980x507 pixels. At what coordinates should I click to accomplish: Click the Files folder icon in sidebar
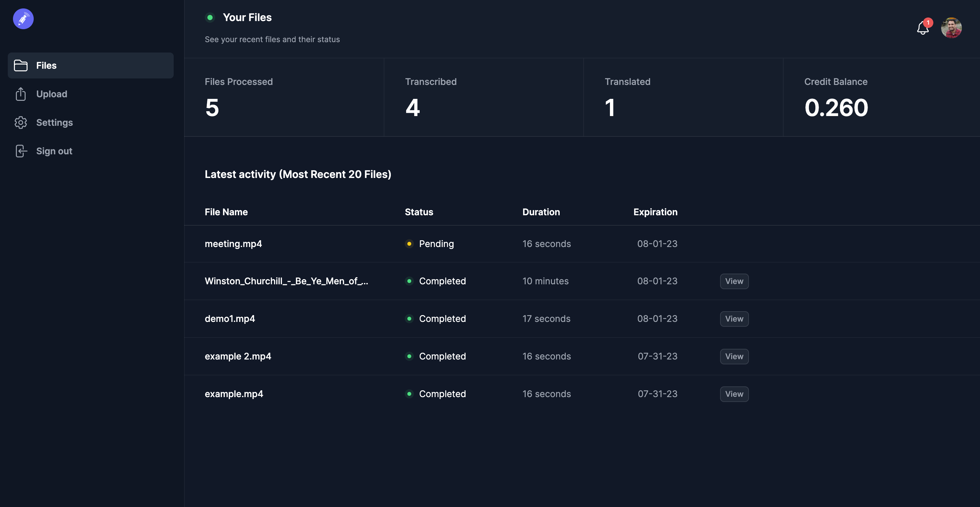click(x=20, y=65)
